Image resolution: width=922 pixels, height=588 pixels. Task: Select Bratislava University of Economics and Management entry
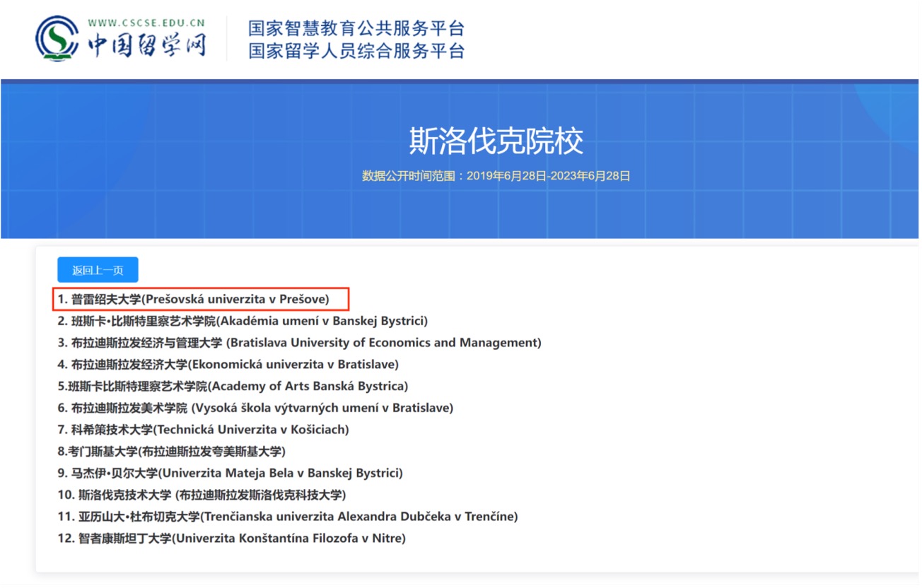pyautogui.click(x=299, y=343)
